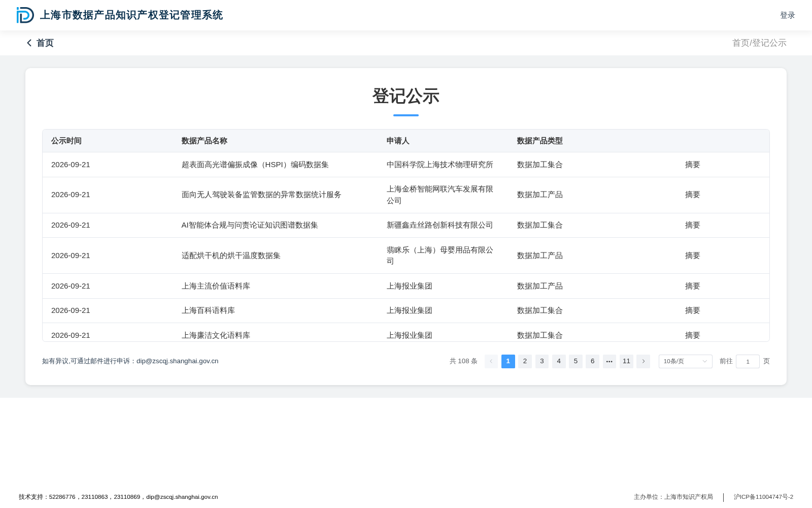Click 上海廉洁文化语料库 name cell

click(216, 335)
